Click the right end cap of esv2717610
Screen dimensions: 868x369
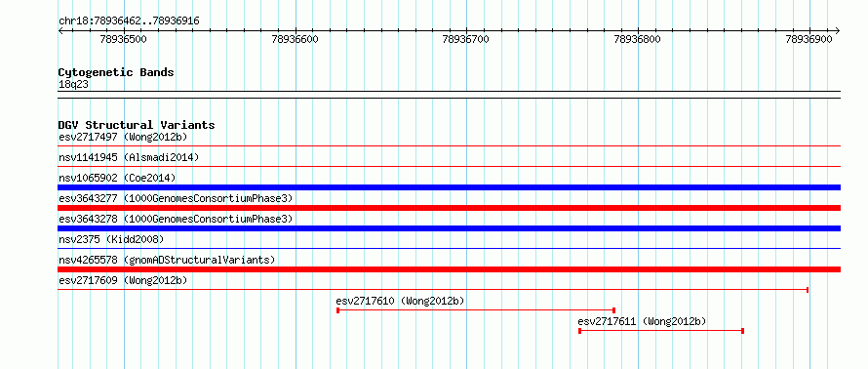[613, 310]
